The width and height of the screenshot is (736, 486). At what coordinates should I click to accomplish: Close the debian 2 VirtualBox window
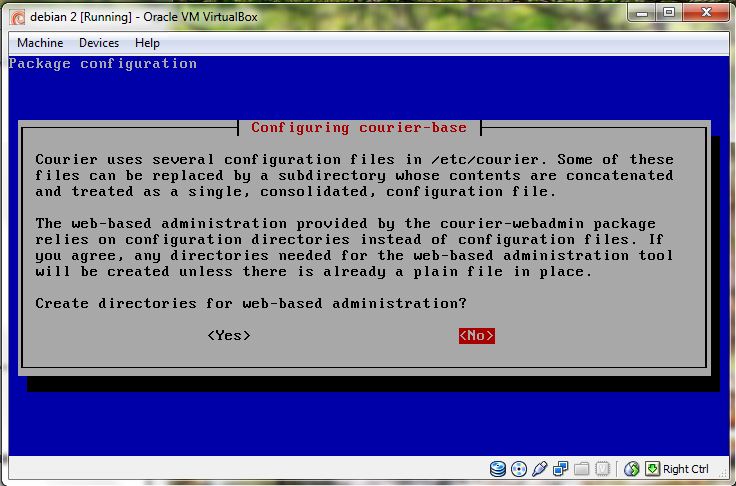coord(706,13)
